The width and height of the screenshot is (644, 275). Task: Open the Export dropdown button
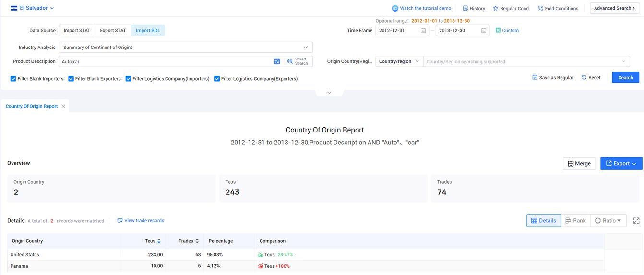pyautogui.click(x=621, y=164)
